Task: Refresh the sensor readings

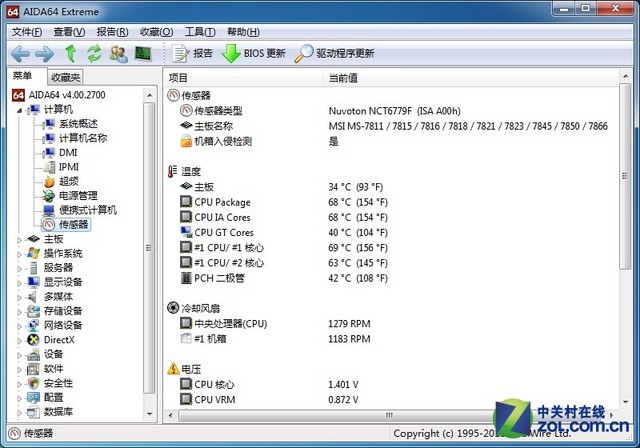Action: [94, 53]
